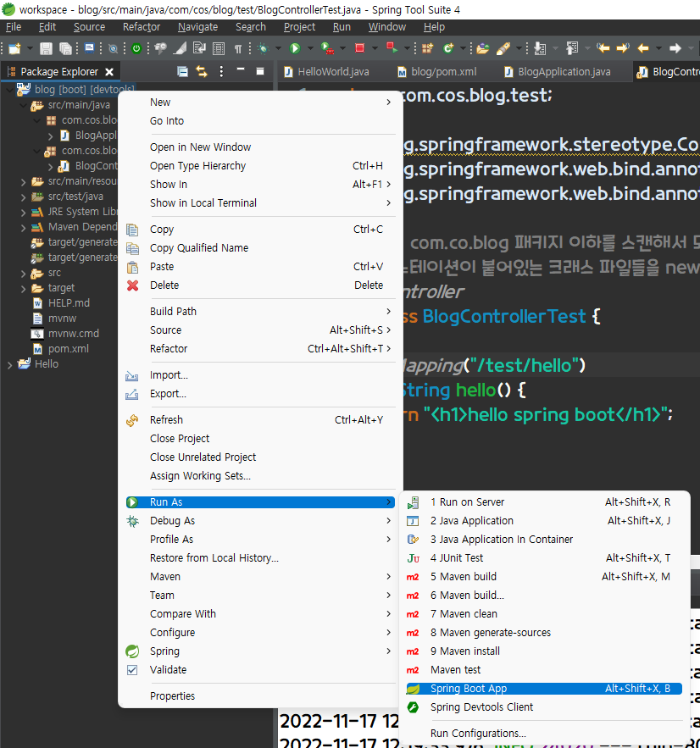Viewport: 700px width, 748px height.
Task: Open the Navigate menu
Action: (x=197, y=27)
